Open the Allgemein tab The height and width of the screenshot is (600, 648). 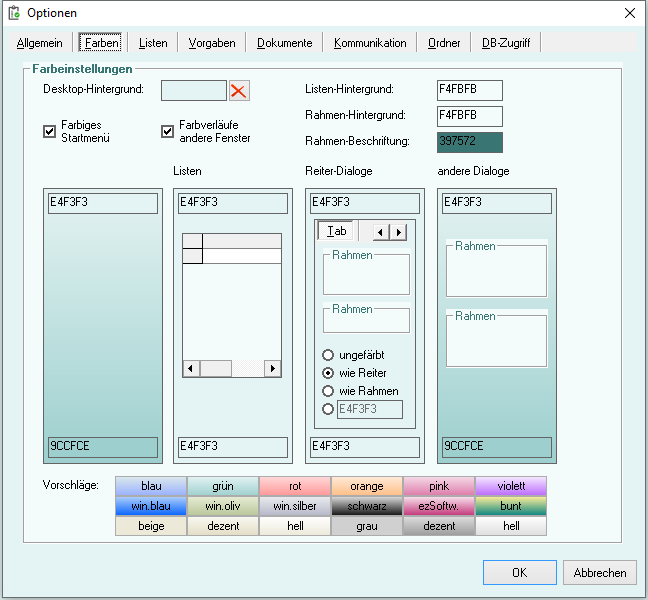(39, 43)
